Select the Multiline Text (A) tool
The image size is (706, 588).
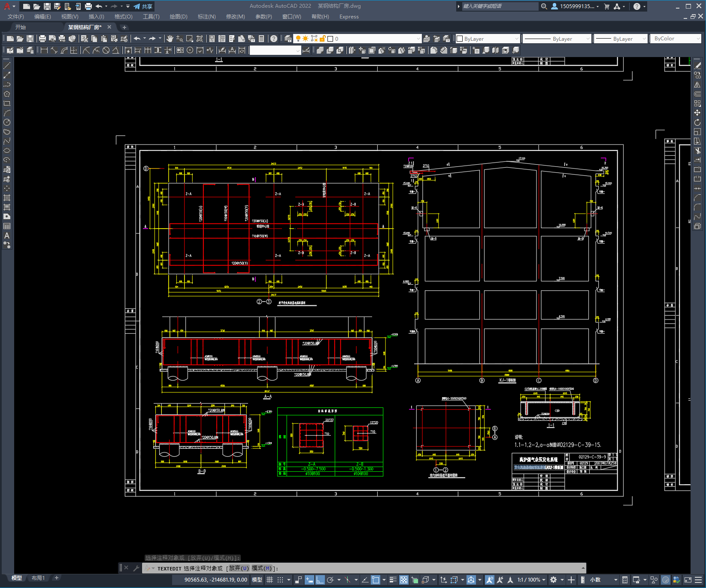coord(7,235)
